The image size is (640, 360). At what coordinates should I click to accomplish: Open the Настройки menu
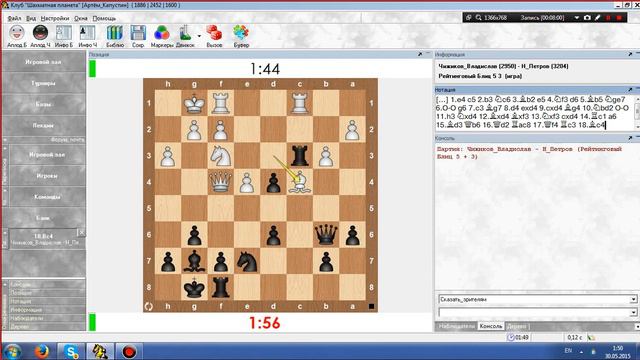tap(55, 18)
